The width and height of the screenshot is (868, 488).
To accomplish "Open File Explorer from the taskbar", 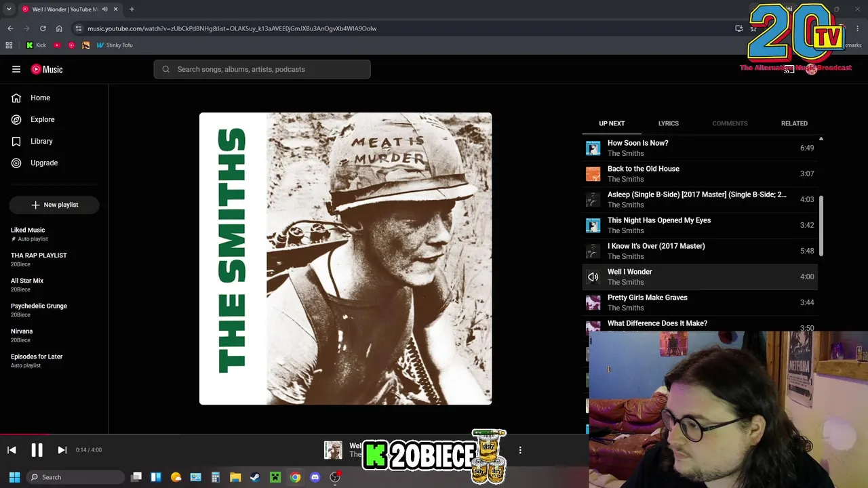I will (x=235, y=477).
